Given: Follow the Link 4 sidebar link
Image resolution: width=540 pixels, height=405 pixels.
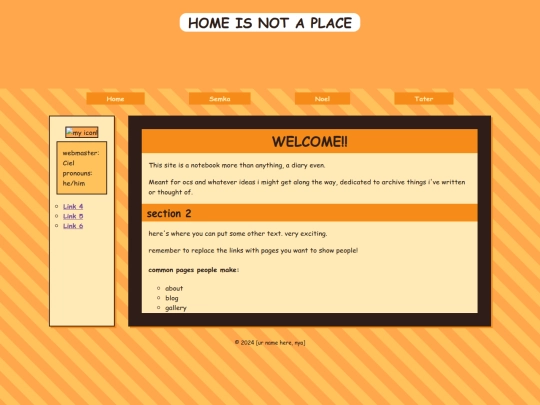Looking at the screenshot, I should 73,206.
